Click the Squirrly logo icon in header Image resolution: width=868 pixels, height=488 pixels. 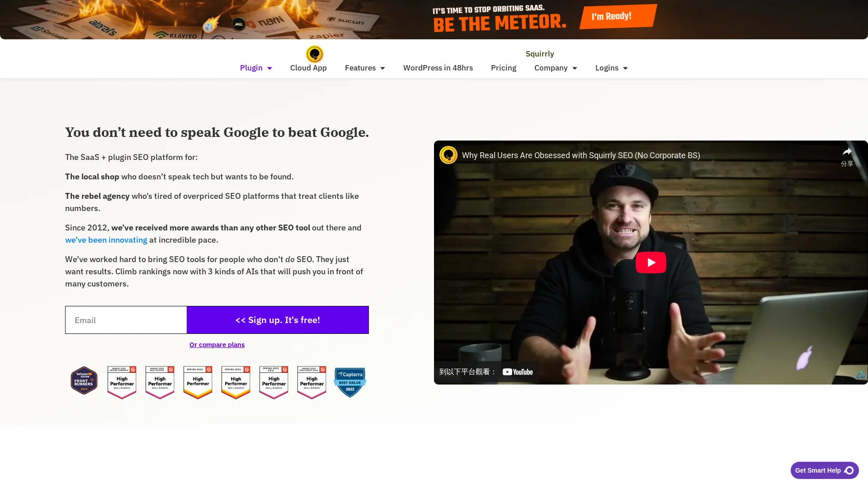(315, 54)
